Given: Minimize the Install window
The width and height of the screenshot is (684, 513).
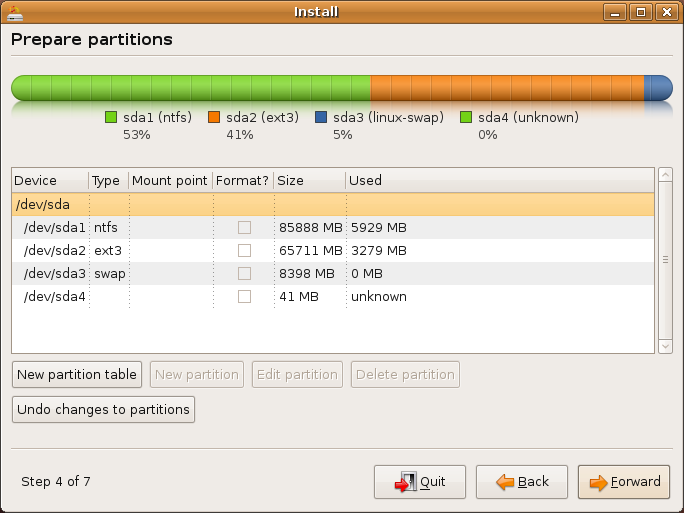Looking at the screenshot, I should click(615, 13).
